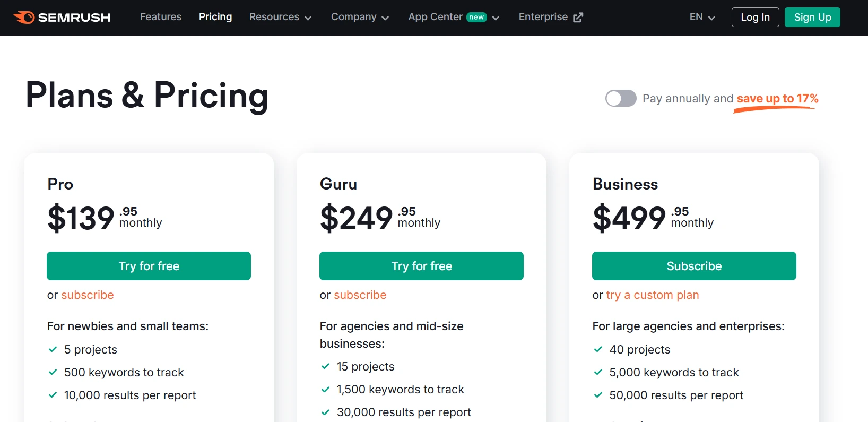Screen dimensions: 868x422
Task: Toggle the Pay annually switch
Action: pyautogui.click(x=621, y=98)
